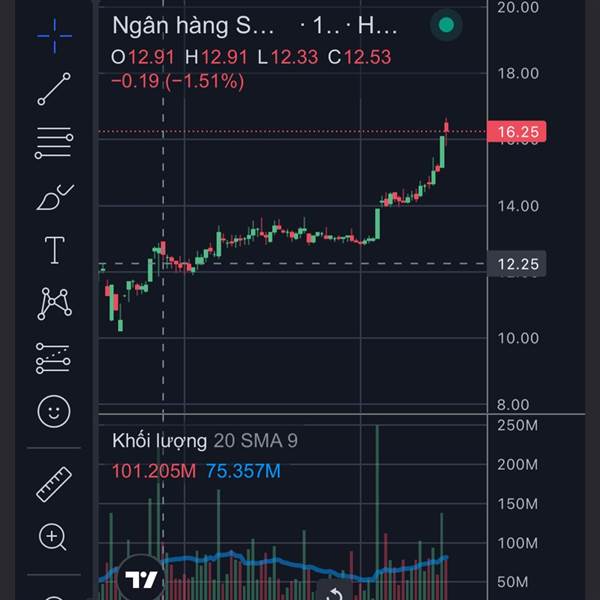This screenshot has height=600, width=600.
Task: Click the 200M volume axis label
Action: (517, 465)
